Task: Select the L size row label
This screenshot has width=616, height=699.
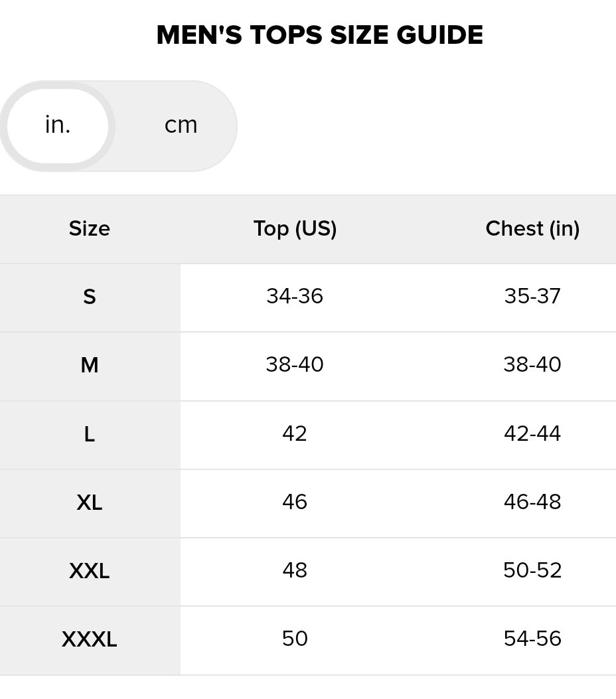Action: pos(90,435)
